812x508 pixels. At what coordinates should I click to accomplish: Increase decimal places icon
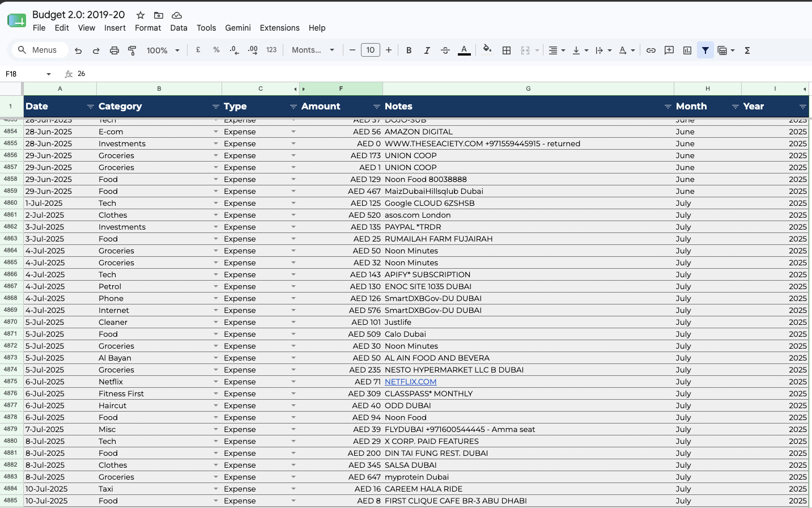coord(253,50)
